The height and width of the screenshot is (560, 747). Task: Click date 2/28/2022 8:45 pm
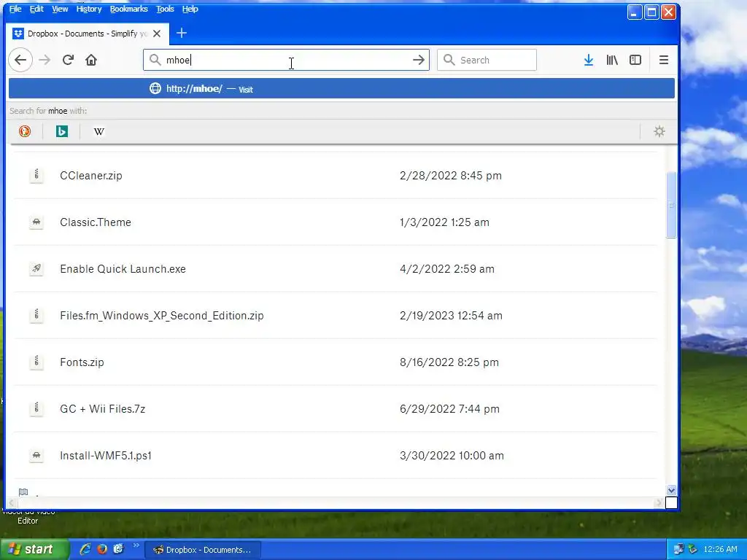451,175
